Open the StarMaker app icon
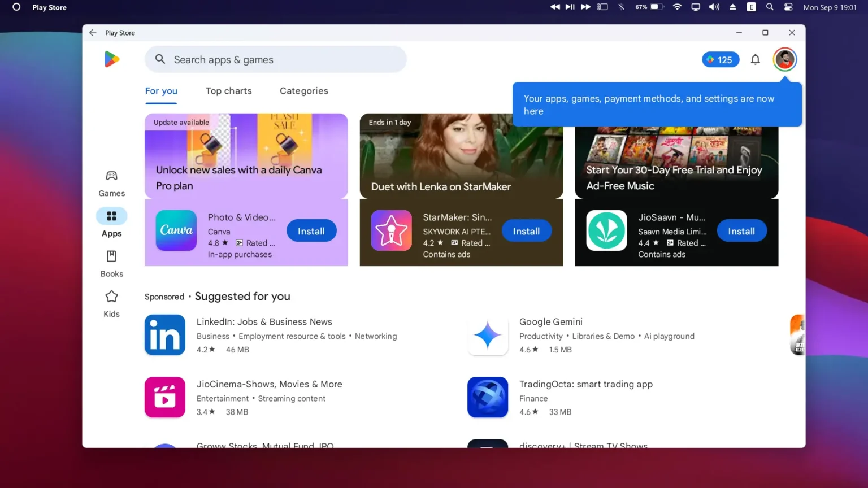Image resolution: width=868 pixels, height=488 pixels. (x=392, y=230)
